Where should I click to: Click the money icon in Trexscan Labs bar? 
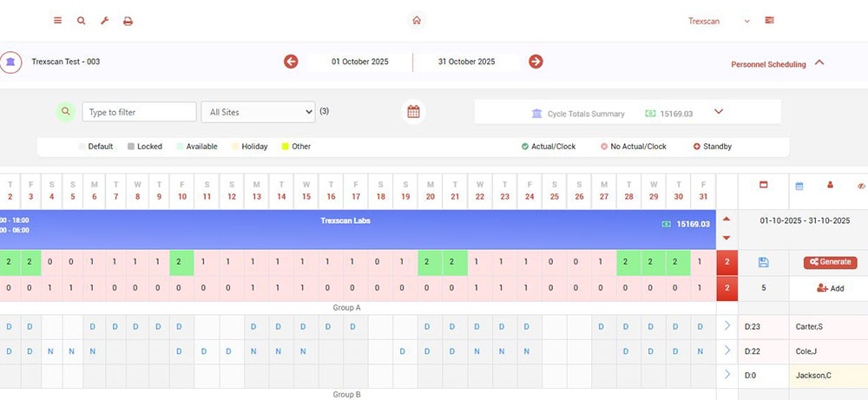tap(667, 224)
